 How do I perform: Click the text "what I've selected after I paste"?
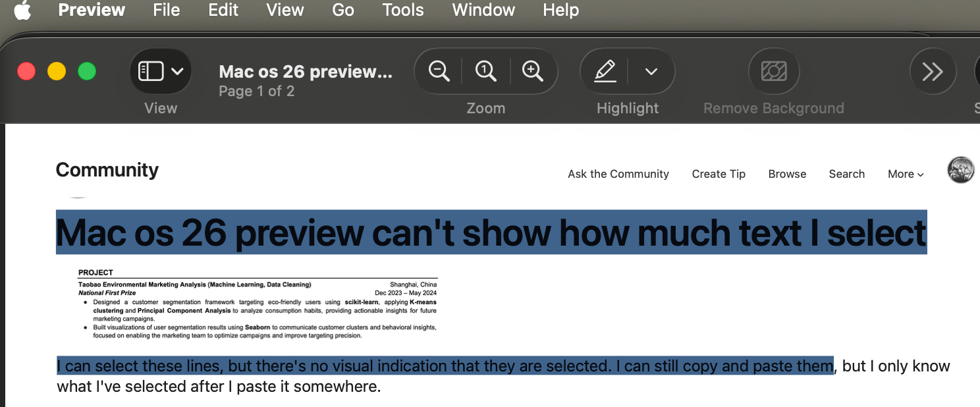click(x=173, y=386)
